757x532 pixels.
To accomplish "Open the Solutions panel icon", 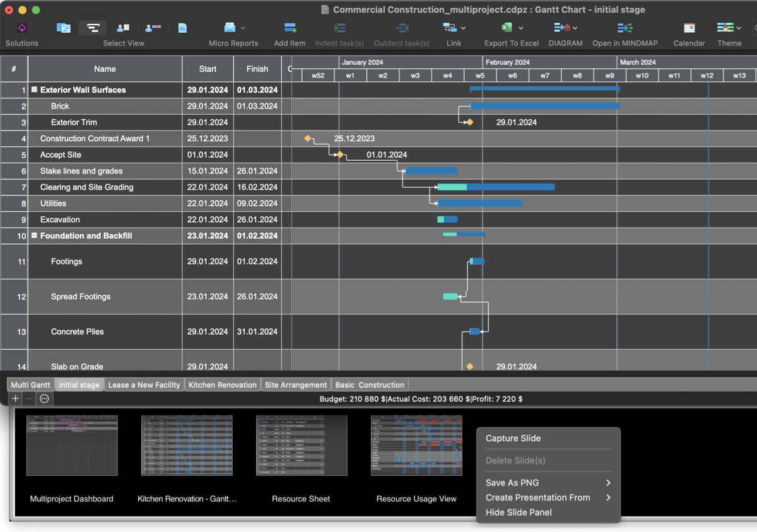I will click(x=21, y=28).
